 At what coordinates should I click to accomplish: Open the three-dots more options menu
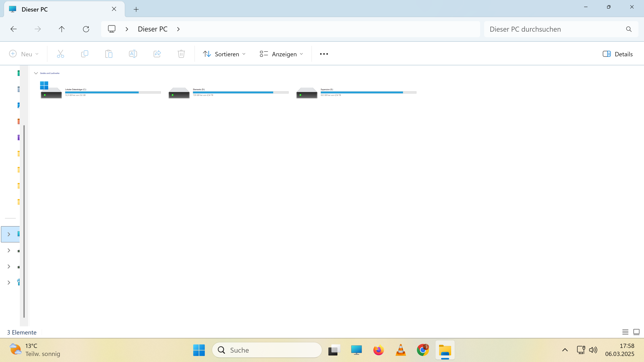(324, 54)
